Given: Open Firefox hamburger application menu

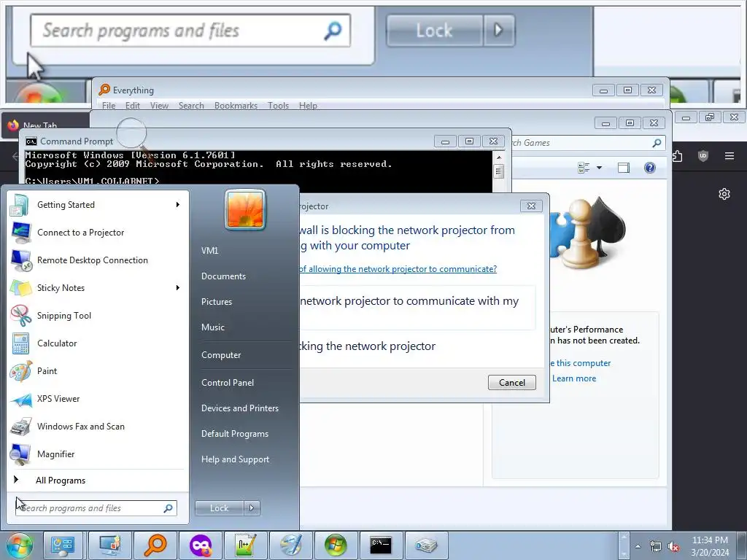Looking at the screenshot, I should pos(729,156).
